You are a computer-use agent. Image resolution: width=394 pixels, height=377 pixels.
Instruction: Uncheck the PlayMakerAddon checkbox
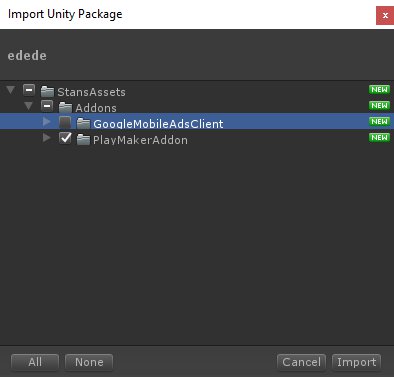(65, 138)
